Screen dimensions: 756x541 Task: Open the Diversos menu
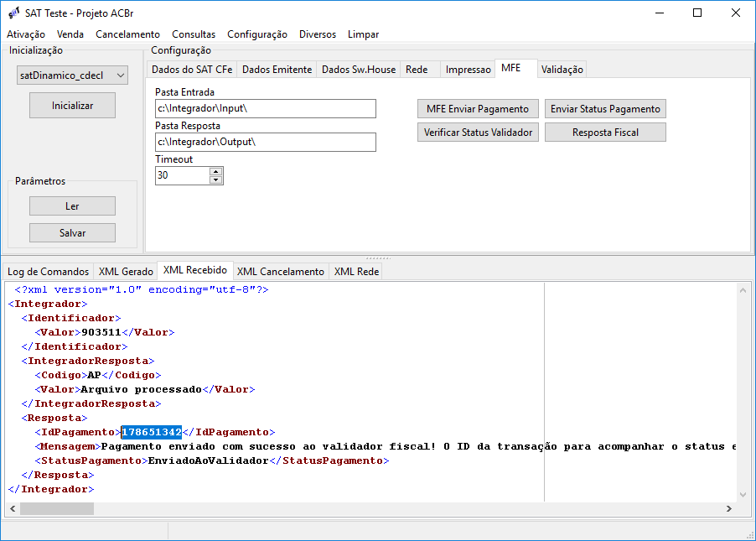pos(318,34)
